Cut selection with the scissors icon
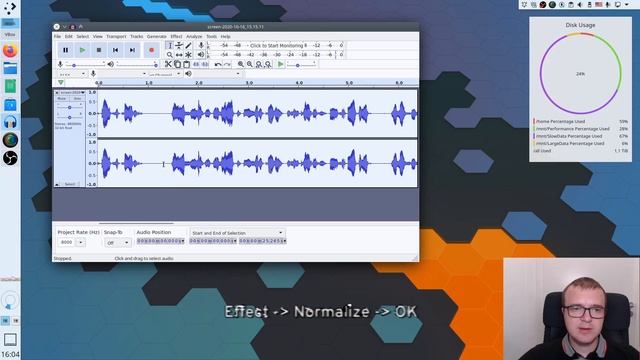This screenshot has height=360, width=640. pos(168,64)
